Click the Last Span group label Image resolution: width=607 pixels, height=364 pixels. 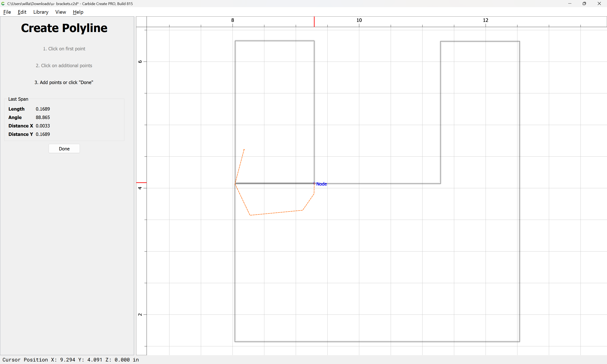(x=18, y=99)
